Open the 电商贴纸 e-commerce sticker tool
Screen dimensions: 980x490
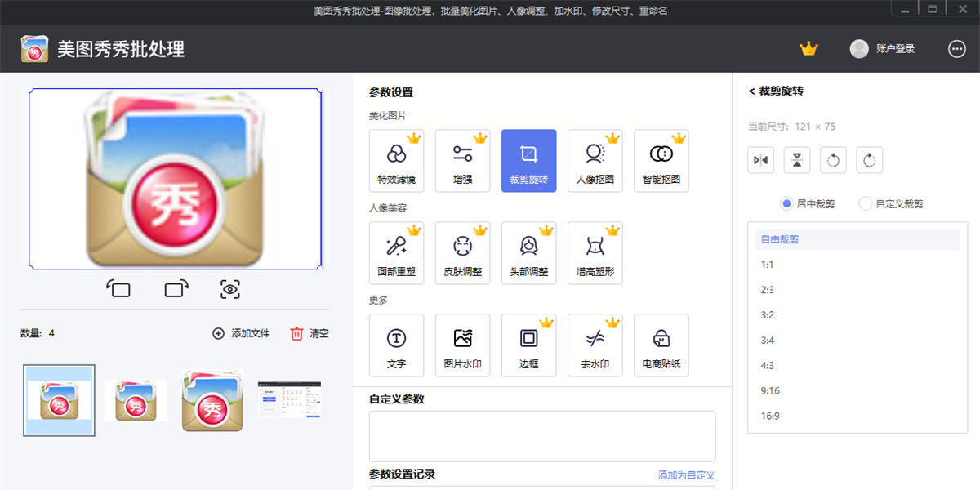661,345
